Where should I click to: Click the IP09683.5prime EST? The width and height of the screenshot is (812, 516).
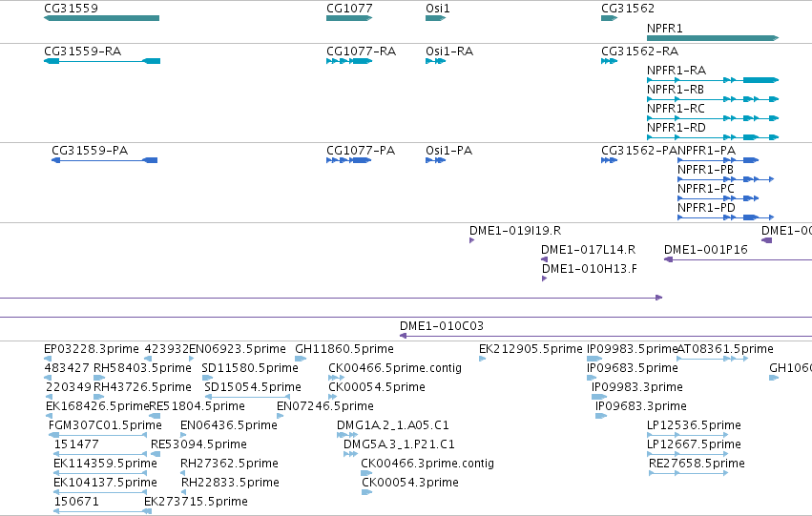pyautogui.click(x=592, y=378)
